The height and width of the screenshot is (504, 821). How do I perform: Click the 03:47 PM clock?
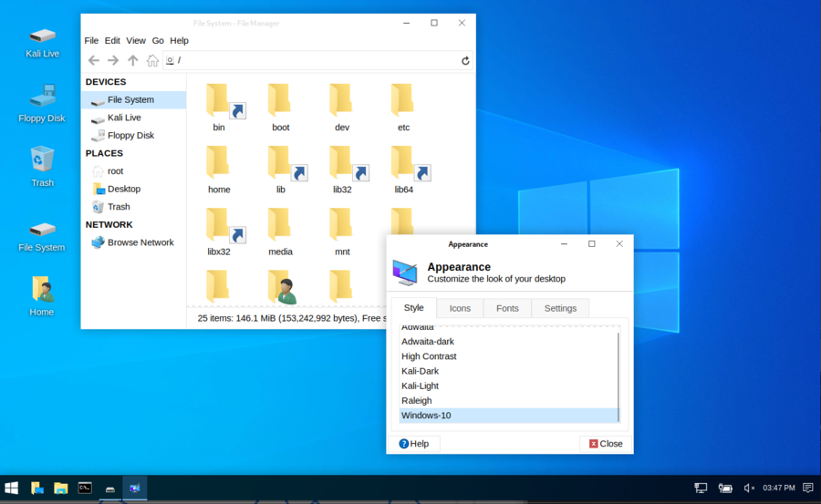(779, 488)
